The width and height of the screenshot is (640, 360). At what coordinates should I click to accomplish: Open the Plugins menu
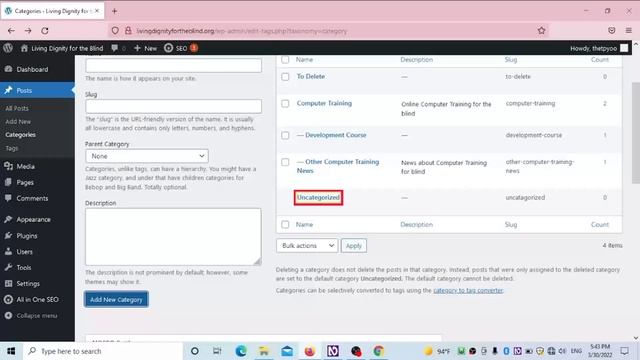click(27, 236)
